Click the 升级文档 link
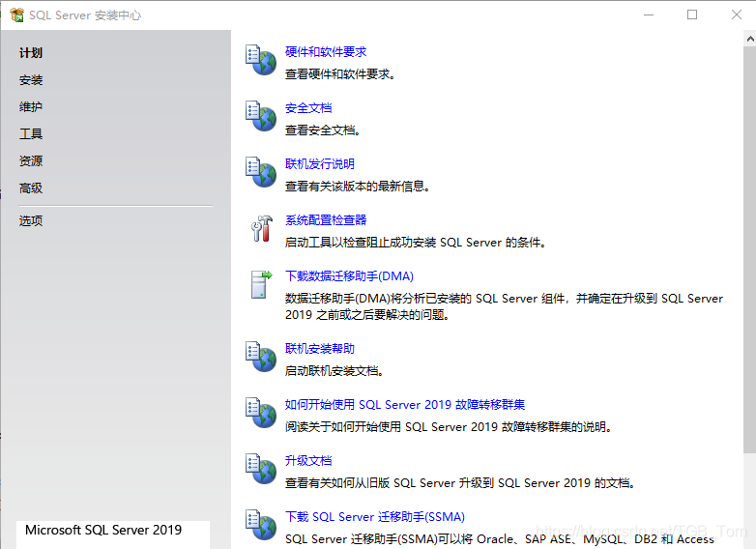This screenshot has height=549, width=756. pos(308,460)
